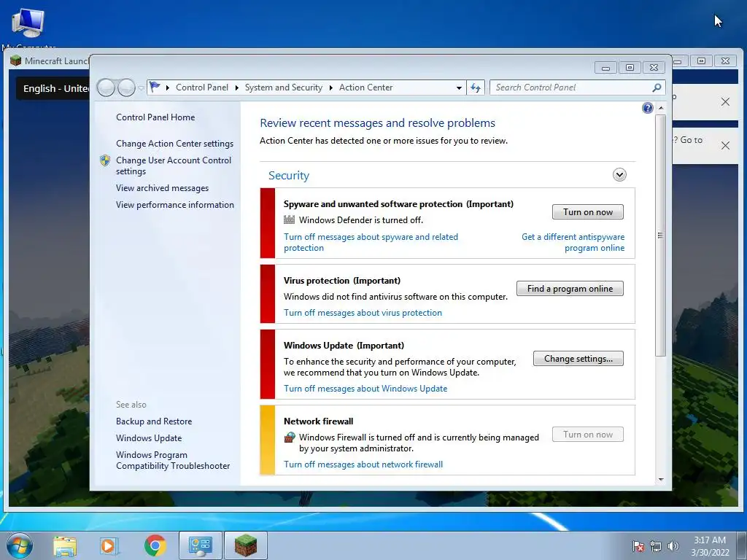Open Windows Explorer from the taskbar
747x560 pixels.
click(x=65, y=545)
